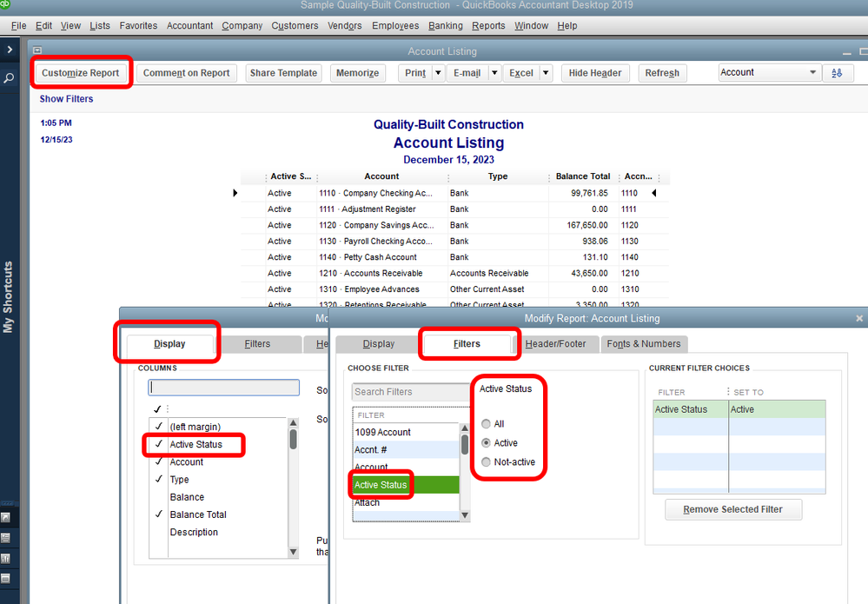Screen dimensions: 868x604
Task: Enable the Description column
Action: click(159, 532)
